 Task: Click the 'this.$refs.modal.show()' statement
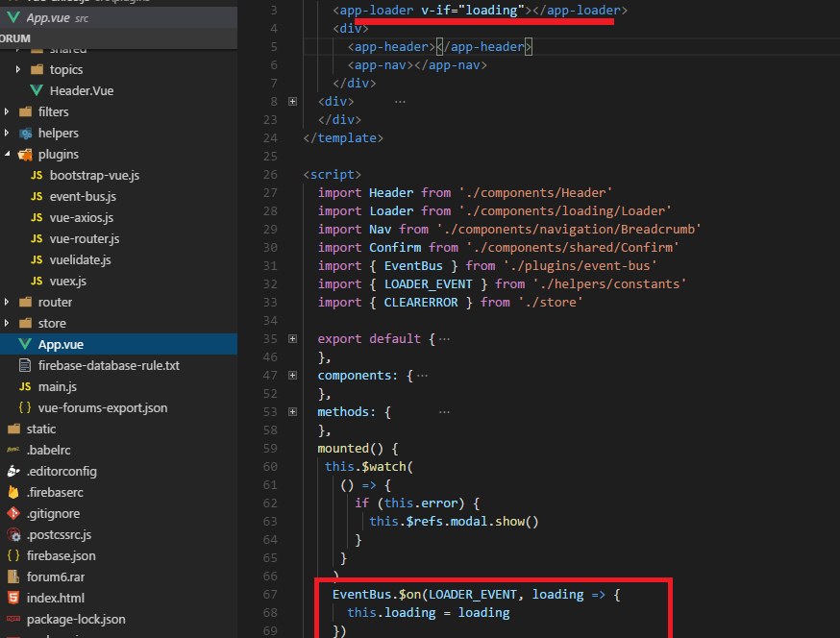[x=454, y=521]
